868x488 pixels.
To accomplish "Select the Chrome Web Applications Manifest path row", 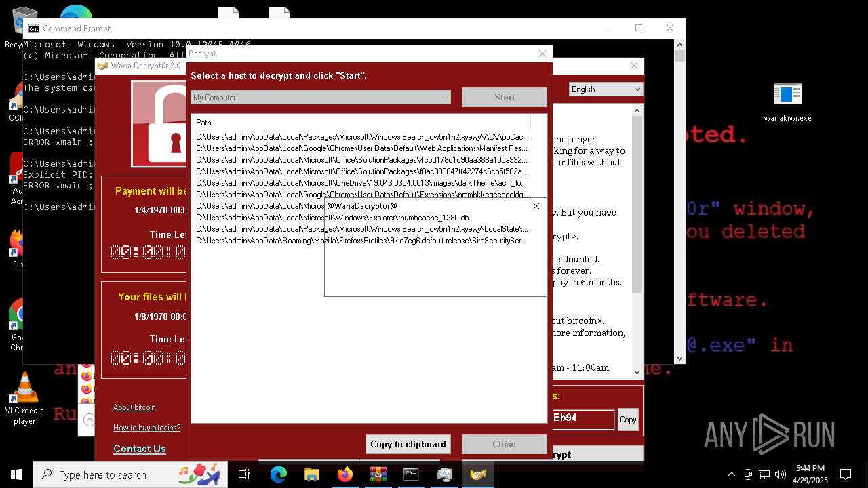I will coord(362,148).
